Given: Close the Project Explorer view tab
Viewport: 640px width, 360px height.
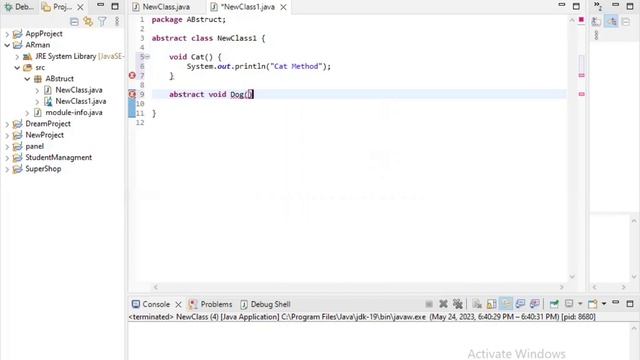Looking at the screenshot, I should tap(80, 7).
